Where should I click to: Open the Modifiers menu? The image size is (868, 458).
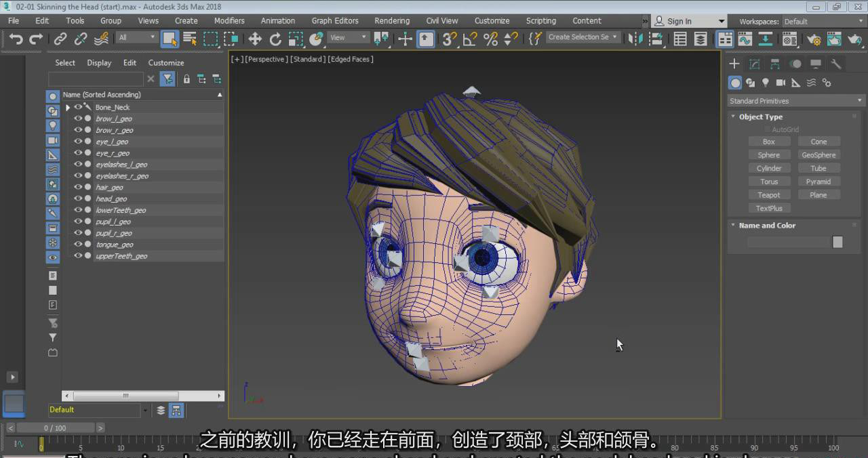point(229,20)
